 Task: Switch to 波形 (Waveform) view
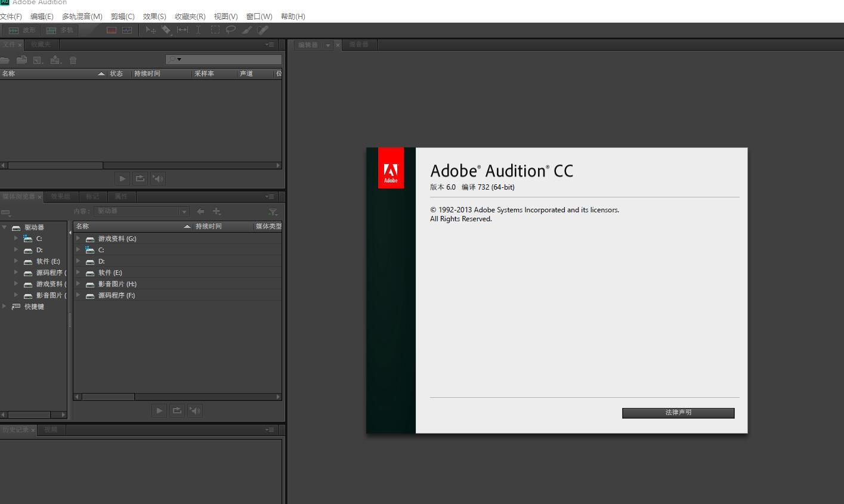coord(21,30)
